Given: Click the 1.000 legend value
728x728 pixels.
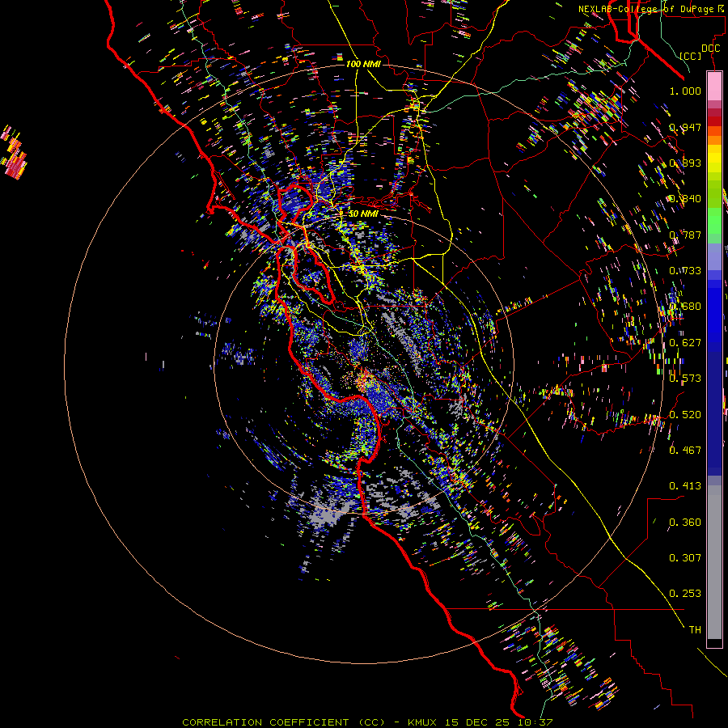Looking at the screenshot, I should pyautogui.click(x=685, y=91).
